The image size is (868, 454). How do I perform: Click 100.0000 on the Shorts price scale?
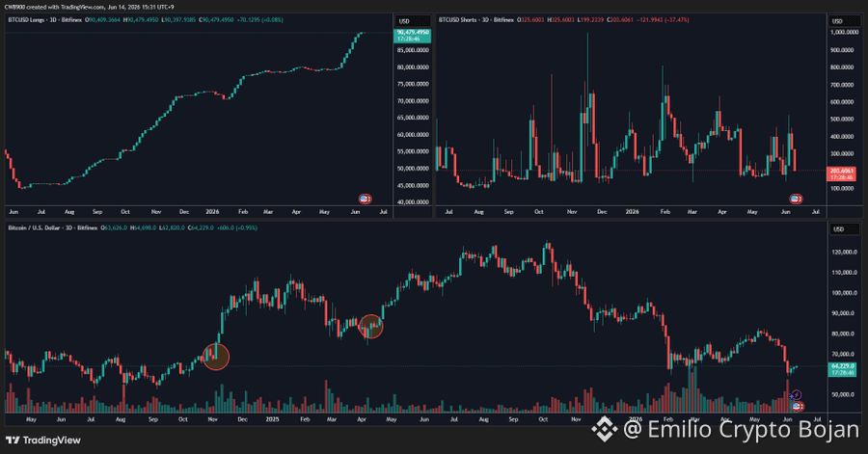point(843,189)
